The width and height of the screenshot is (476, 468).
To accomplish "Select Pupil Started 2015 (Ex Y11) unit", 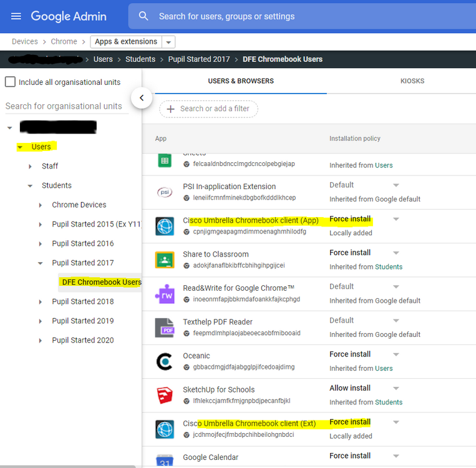I will [97, 224].
